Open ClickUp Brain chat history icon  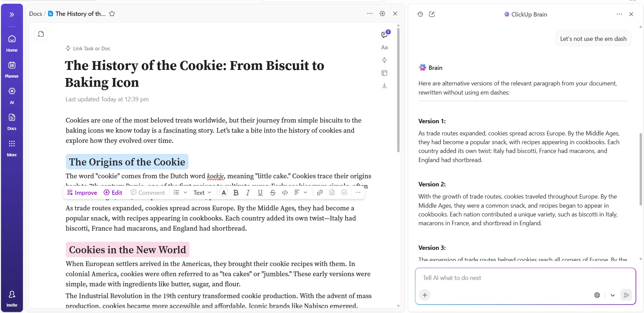(420, 14)
